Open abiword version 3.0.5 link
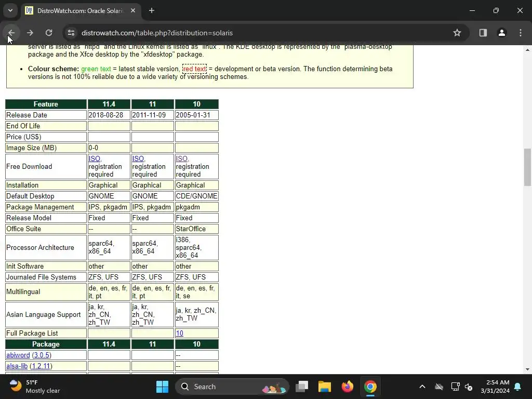The image size is (532, 399). (x=42, y=355)
